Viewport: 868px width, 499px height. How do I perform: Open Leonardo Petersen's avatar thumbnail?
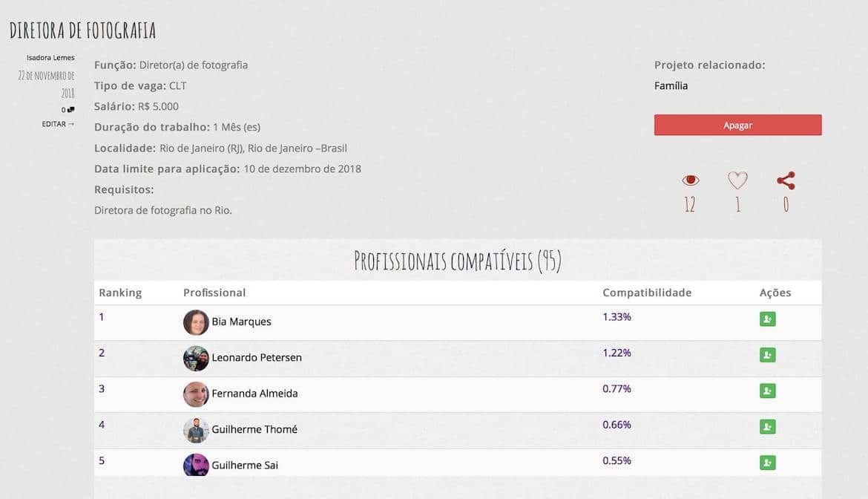pos(196,358)
